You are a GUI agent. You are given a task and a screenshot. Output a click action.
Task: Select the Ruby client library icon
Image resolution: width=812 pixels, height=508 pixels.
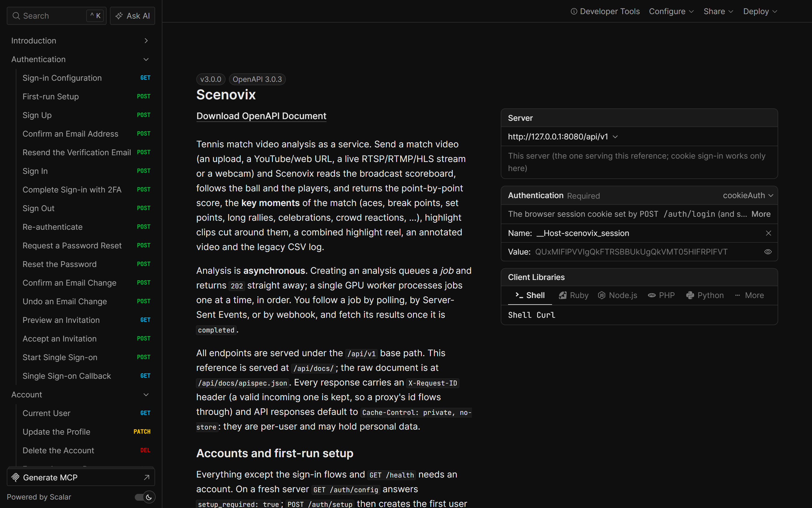point(563,295)
